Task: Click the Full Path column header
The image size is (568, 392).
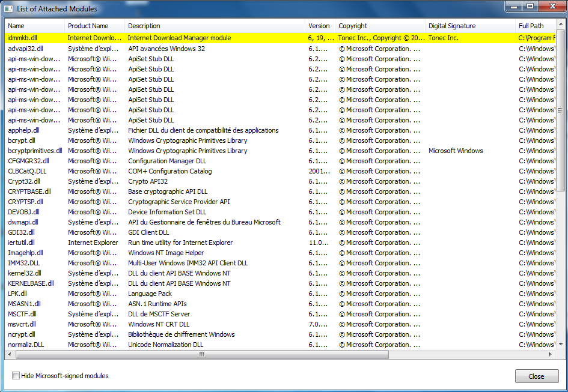Action: tap(535, 26)
